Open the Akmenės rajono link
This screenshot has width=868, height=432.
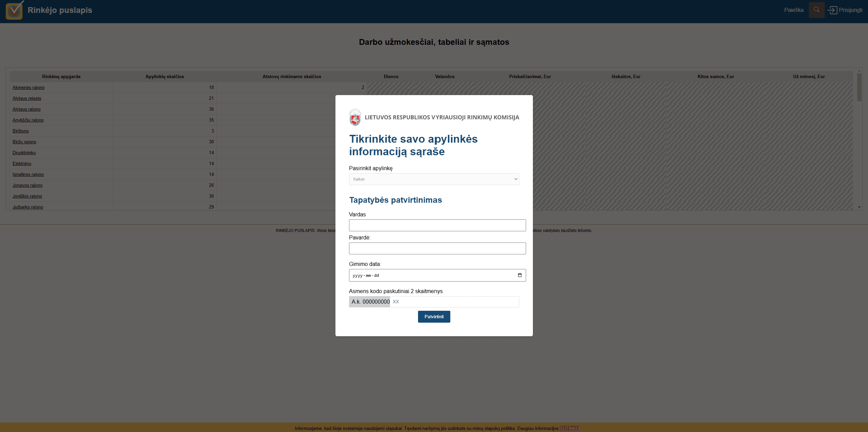pos(29,87)
